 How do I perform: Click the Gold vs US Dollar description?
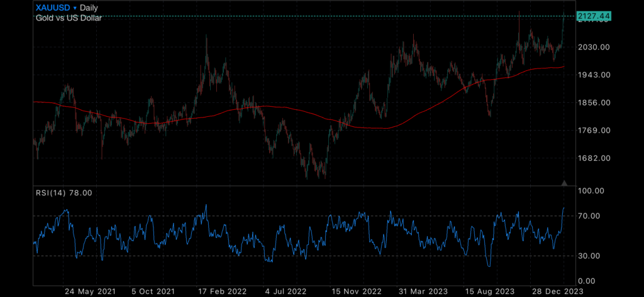[x=69, y=18]
